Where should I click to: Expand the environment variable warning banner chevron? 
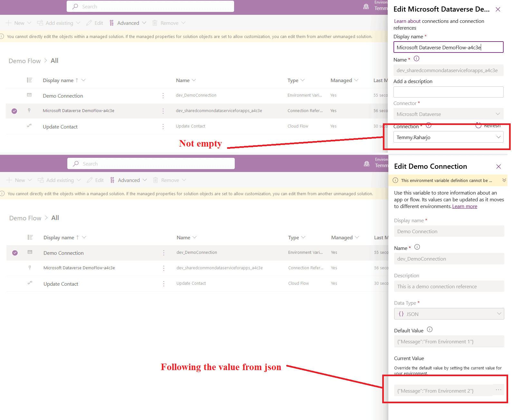point(504,180)
